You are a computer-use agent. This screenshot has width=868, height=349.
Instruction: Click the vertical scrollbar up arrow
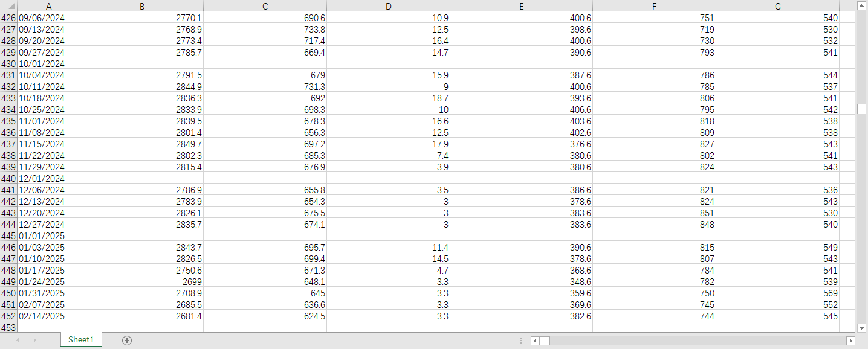[862, 5]
